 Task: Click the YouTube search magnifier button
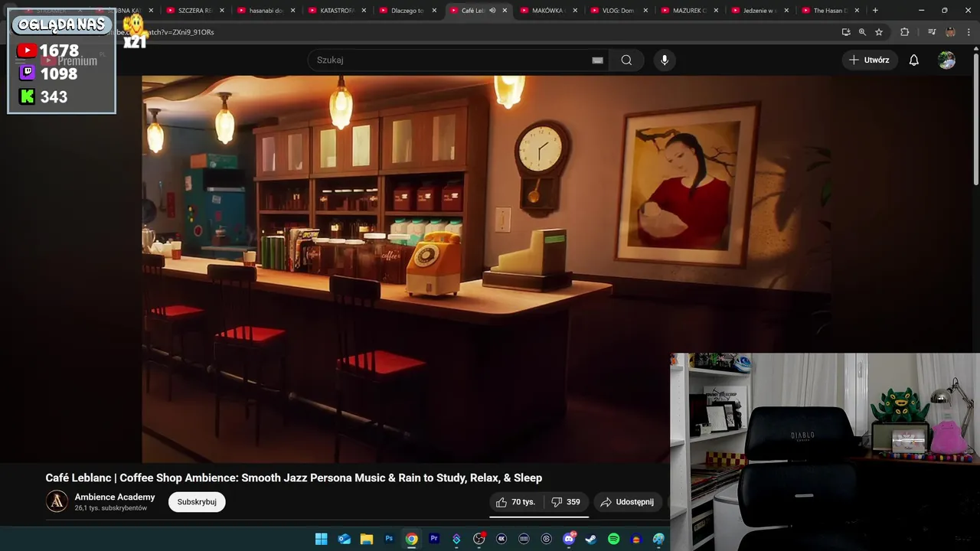pyautogui.click(x=626, y=60)
